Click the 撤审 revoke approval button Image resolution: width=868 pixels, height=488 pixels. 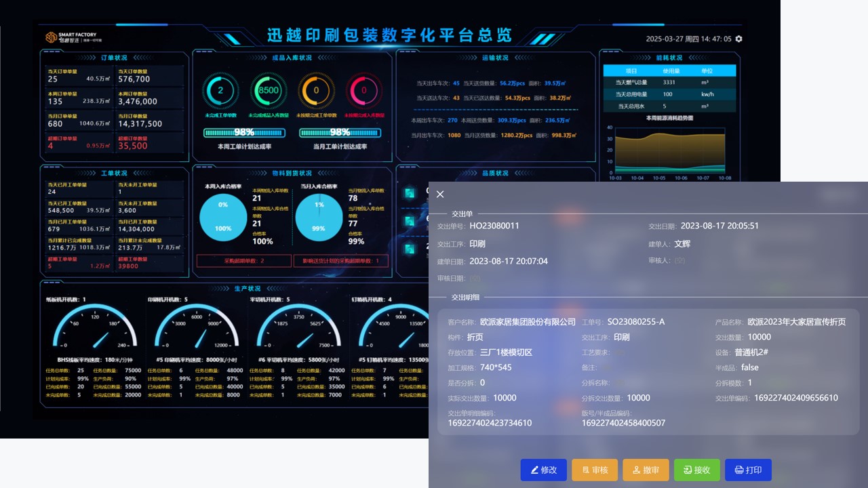[646, 470]
